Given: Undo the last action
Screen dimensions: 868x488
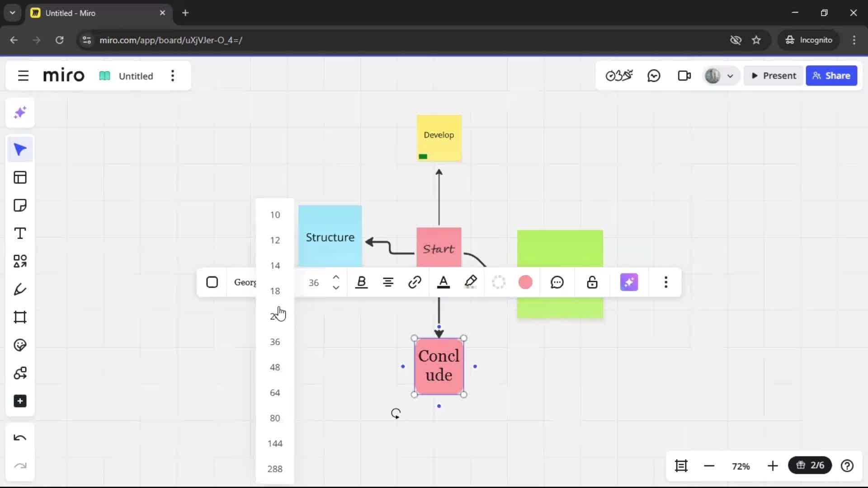Looking at the screenshot, I should tap(20, 437).
